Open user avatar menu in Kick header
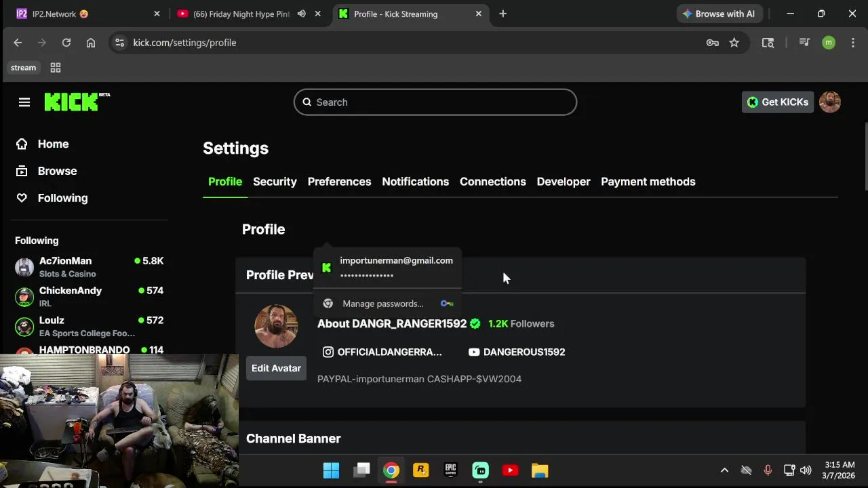Screen dimensions: 868x488 coord(830,102)
